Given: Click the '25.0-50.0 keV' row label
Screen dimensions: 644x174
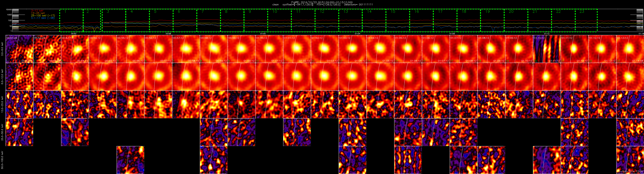Looking at the screenshot, I should coord(2,132).
